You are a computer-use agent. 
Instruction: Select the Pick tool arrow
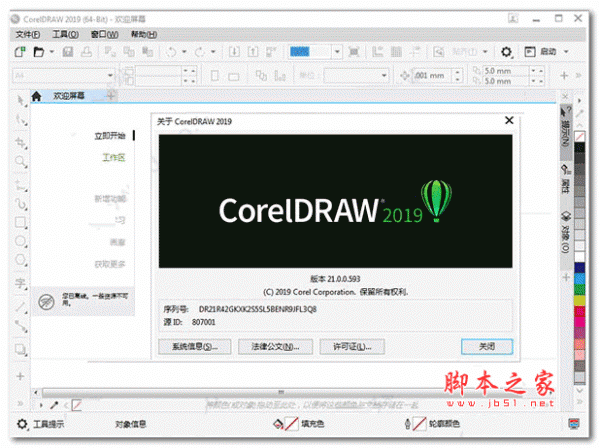[21, 101]
